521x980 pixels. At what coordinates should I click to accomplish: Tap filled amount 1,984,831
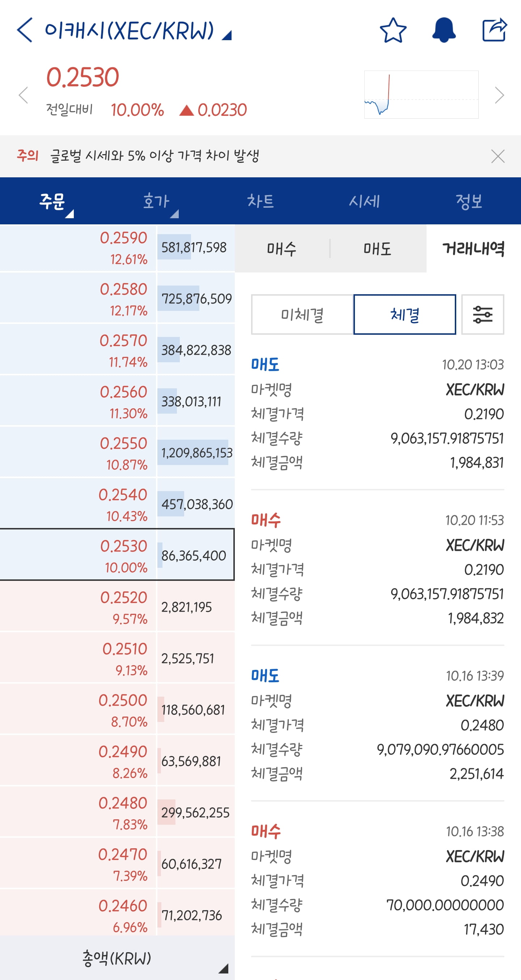tap(477, 463)
